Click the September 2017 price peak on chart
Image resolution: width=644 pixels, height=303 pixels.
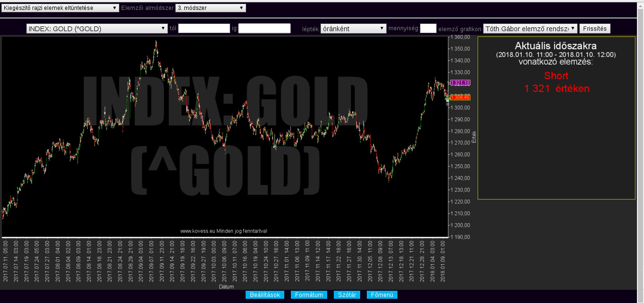click(156, 42)
